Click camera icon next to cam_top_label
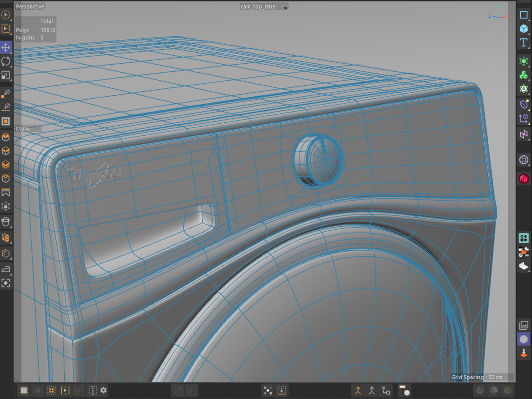Viewport: 532px width, 399px height. pos(284,7)
